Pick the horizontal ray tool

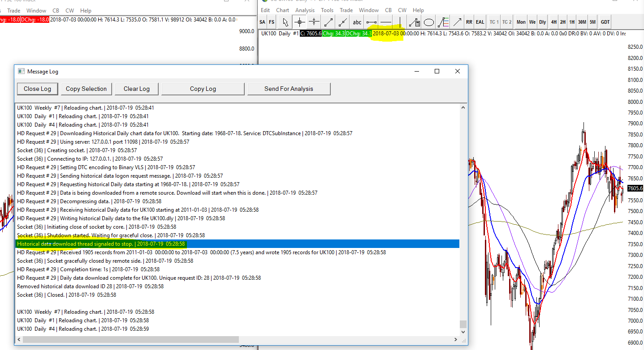coord(371,22)
